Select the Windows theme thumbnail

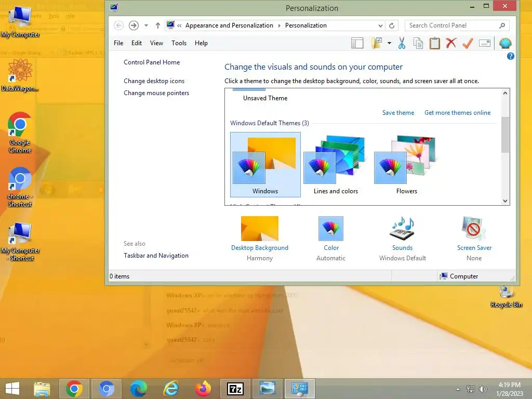pos(265,165)
